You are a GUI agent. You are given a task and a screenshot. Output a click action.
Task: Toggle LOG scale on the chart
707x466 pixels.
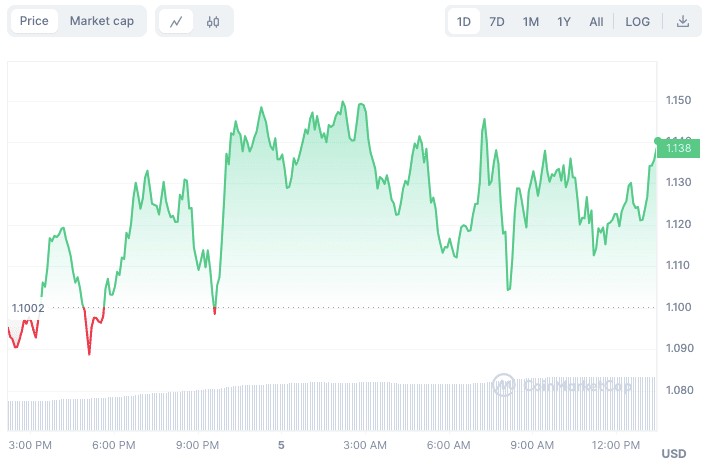pos(637,21)
